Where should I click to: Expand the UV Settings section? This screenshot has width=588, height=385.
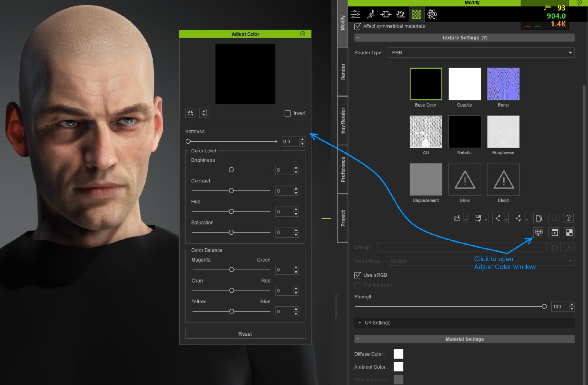(360, 323)
